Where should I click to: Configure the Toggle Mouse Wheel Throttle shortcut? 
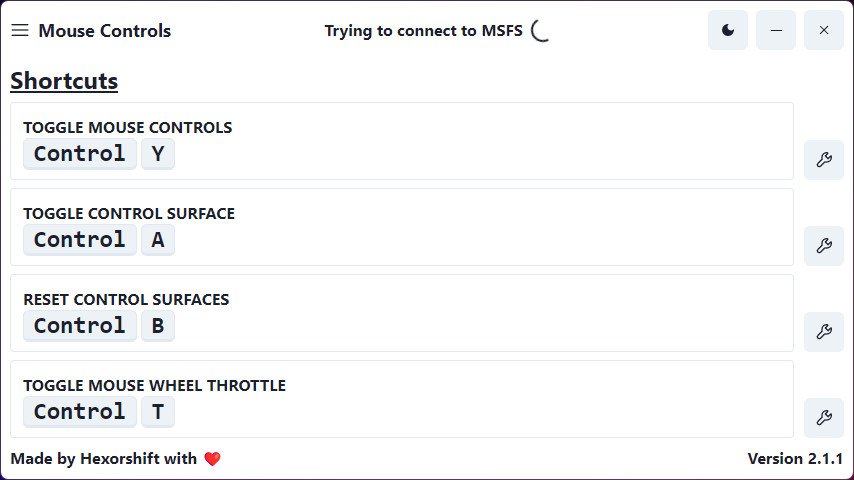[x=824, y=418]
